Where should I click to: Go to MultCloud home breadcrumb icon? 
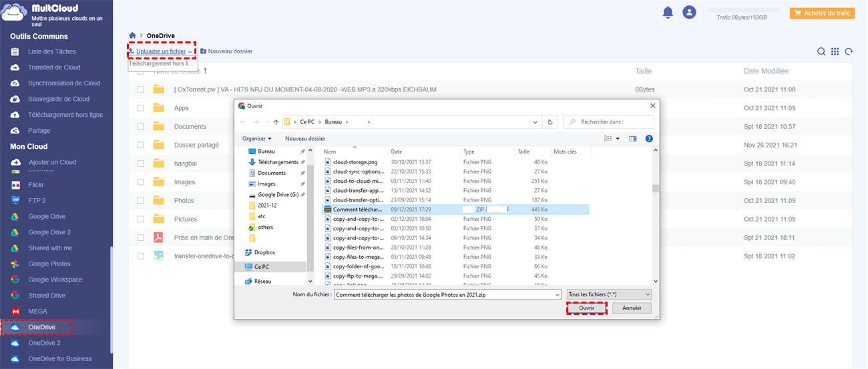132,35
